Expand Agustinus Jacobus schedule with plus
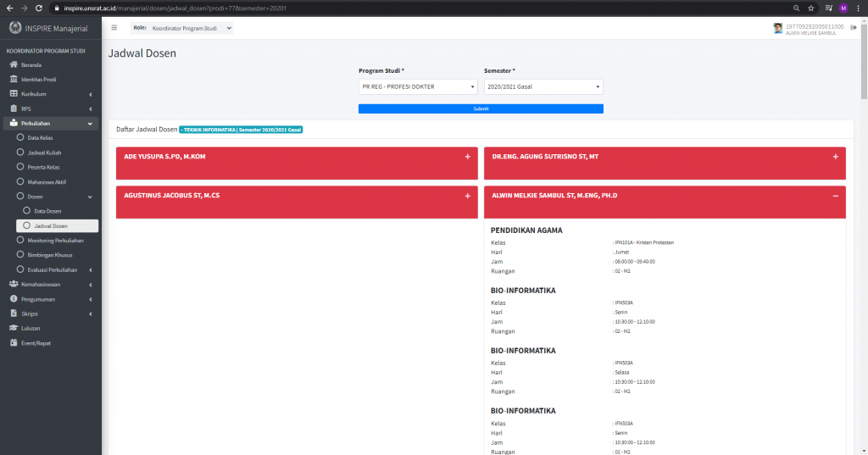 pos(468,196)
